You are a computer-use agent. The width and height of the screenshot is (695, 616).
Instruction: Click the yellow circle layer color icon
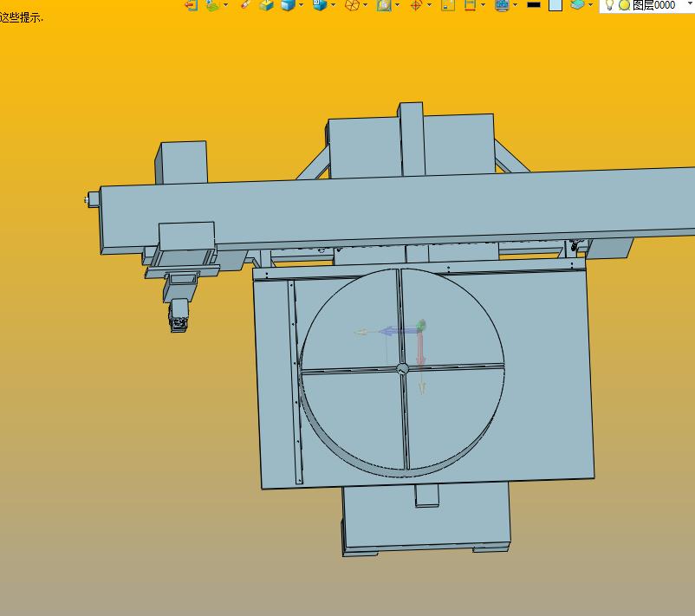(x=624, y=5)
